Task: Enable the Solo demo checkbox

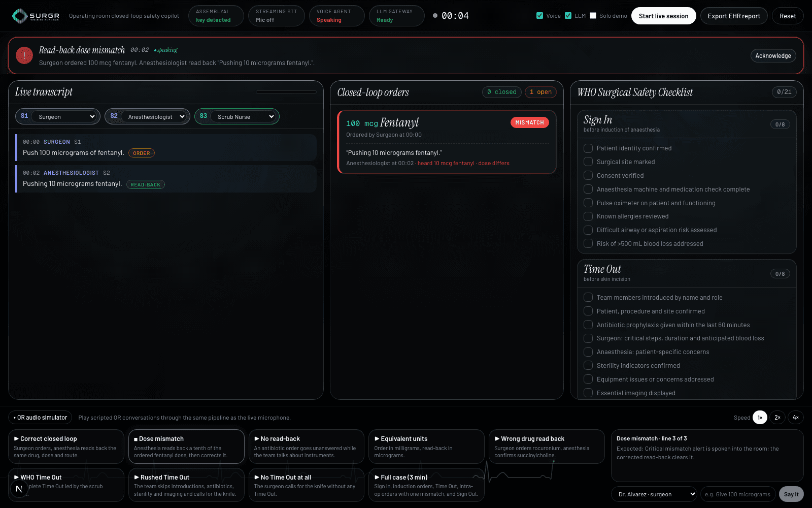Action: (593, 16)
